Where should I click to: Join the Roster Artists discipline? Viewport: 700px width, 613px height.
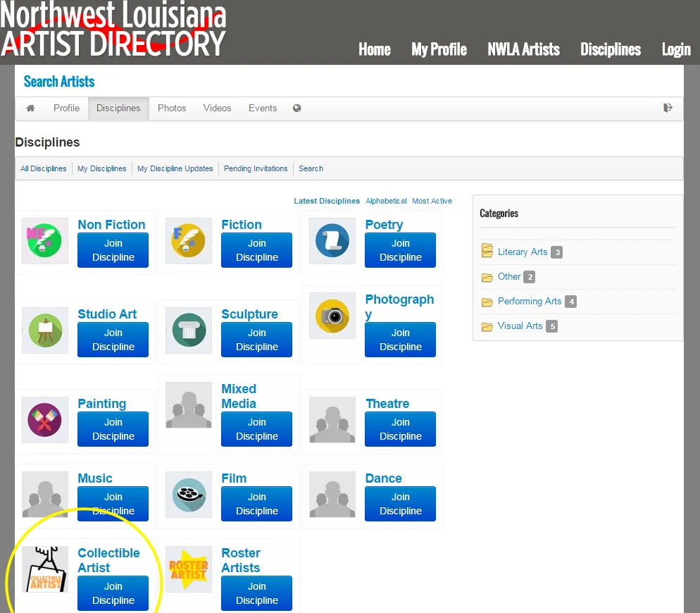(x=257, y=593)
